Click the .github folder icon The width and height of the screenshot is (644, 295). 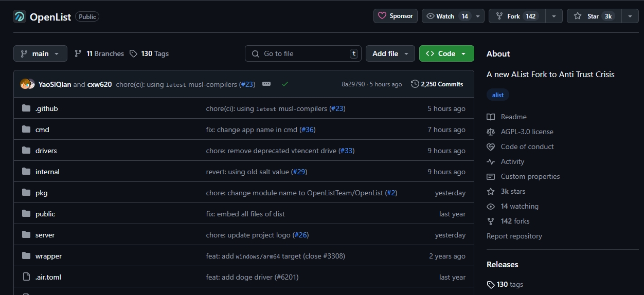(x=26, y=109)
